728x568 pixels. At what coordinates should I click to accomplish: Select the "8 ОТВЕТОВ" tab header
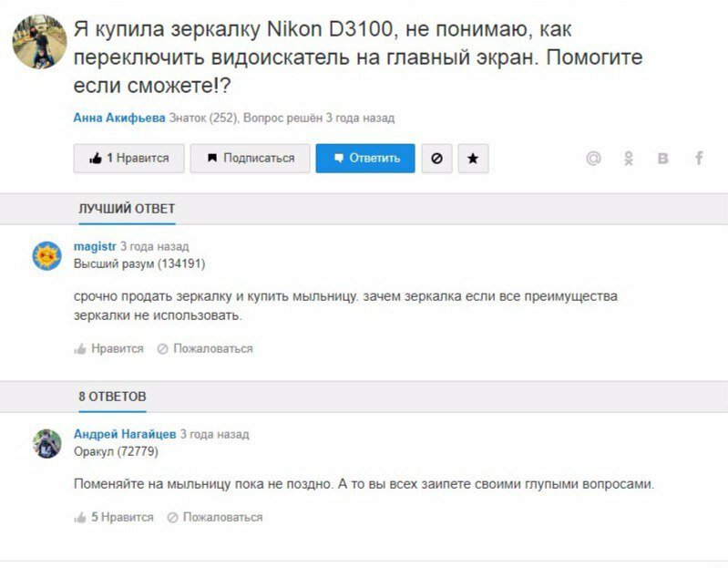point(112,397)
